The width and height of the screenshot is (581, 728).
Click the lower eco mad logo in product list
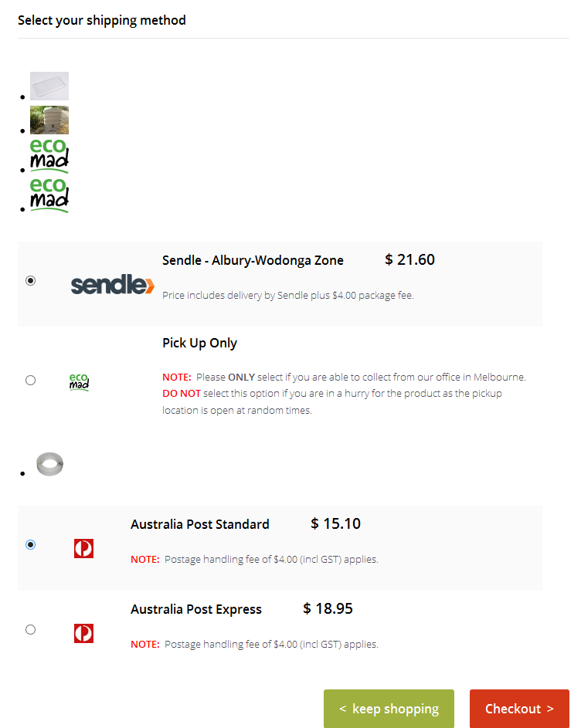click(49, 195)
